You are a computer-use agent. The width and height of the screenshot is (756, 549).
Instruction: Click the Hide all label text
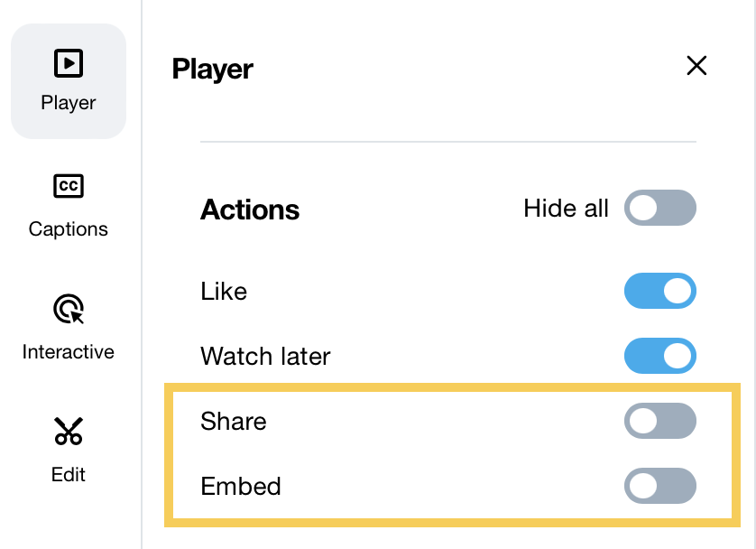pyautogui.click(x=566, y=209)
